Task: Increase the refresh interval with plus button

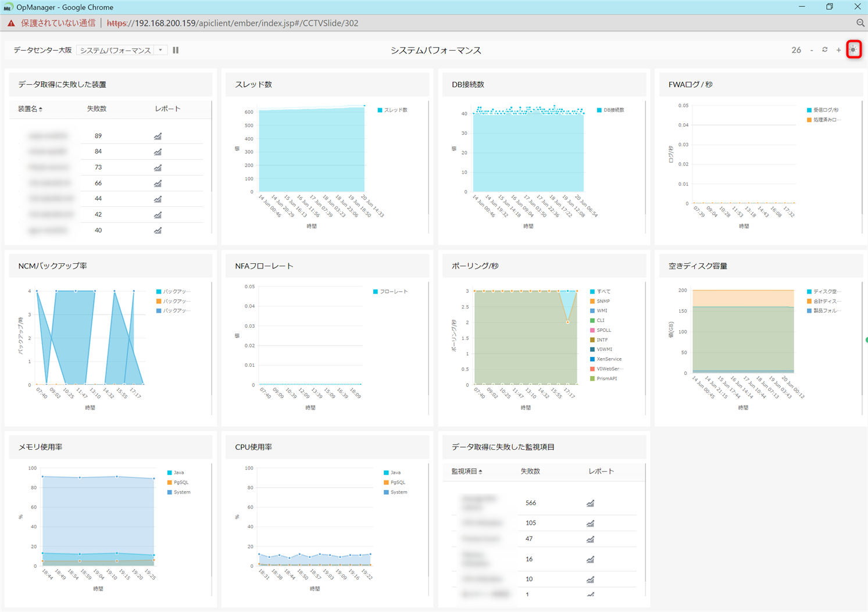Action: coord(838,51)
